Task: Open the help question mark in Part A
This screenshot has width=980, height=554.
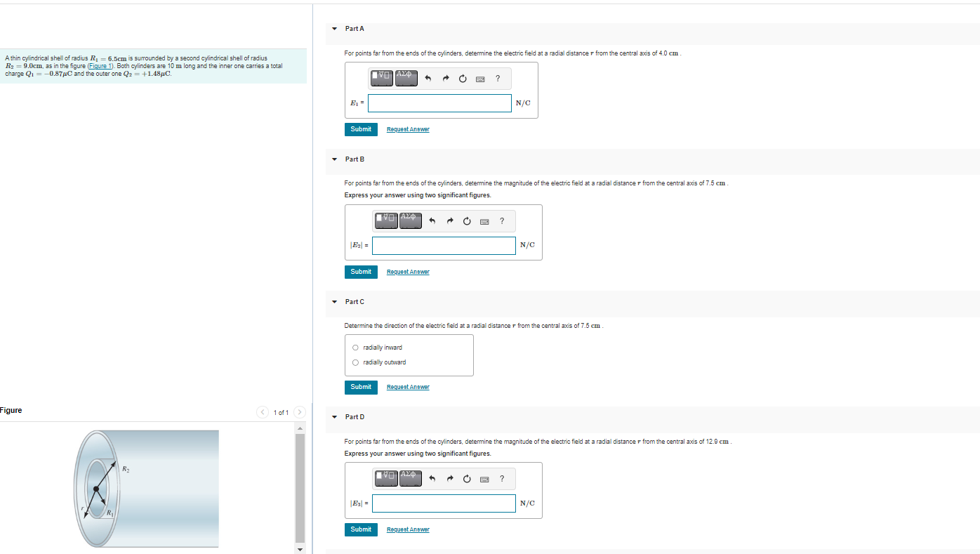Action: point(498,78)
